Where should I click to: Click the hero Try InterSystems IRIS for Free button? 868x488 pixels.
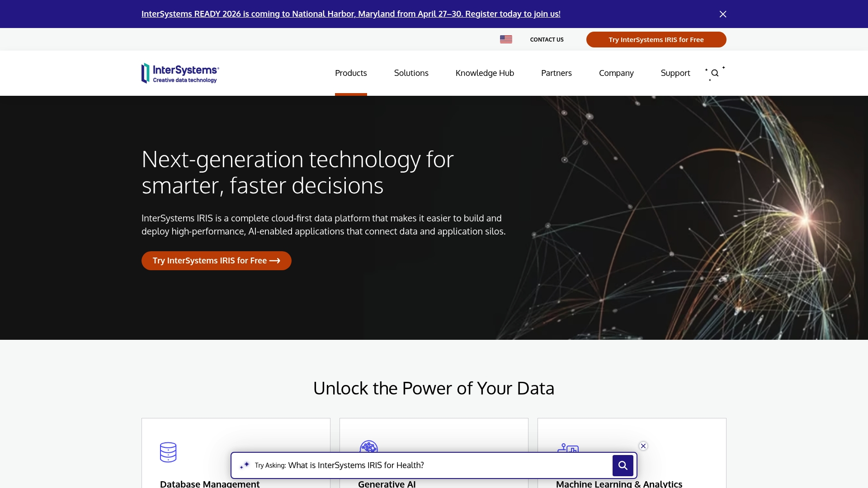coord(216,260)
